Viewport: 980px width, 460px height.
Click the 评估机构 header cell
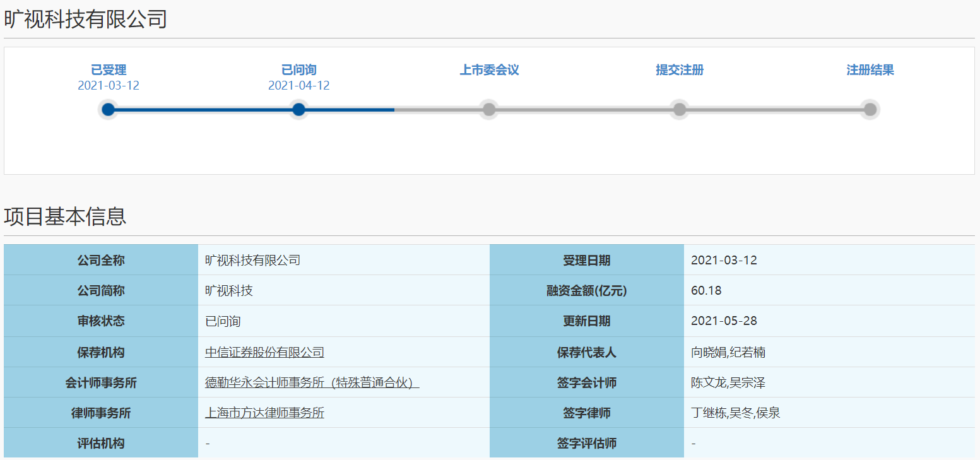coord(101,443)
